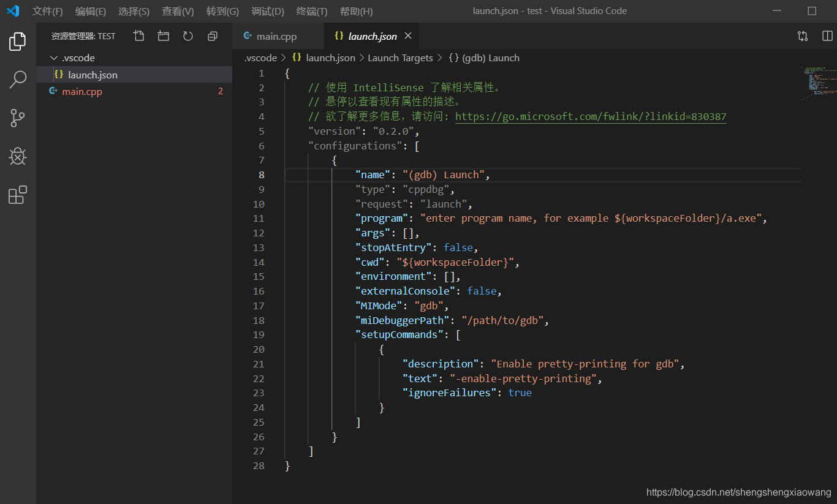Screen dimensions: 837x504
Task: Click the "configurations" key on line 6
Action: (x=355, y=146)
